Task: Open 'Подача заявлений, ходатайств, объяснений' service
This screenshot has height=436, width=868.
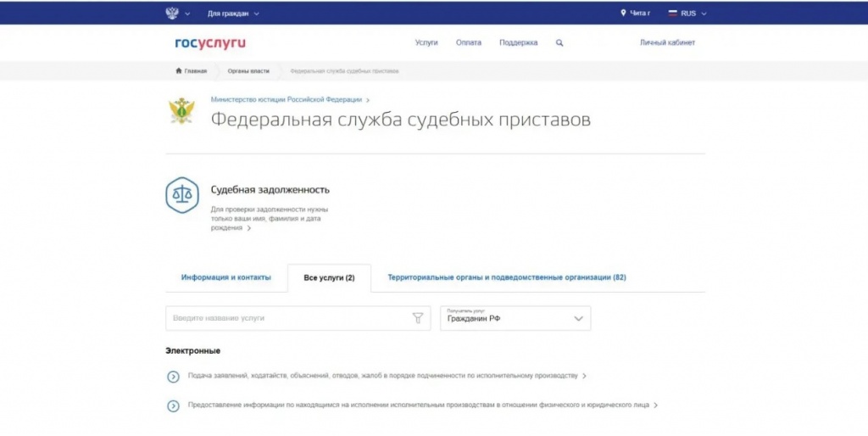Action: coord(382,376)
